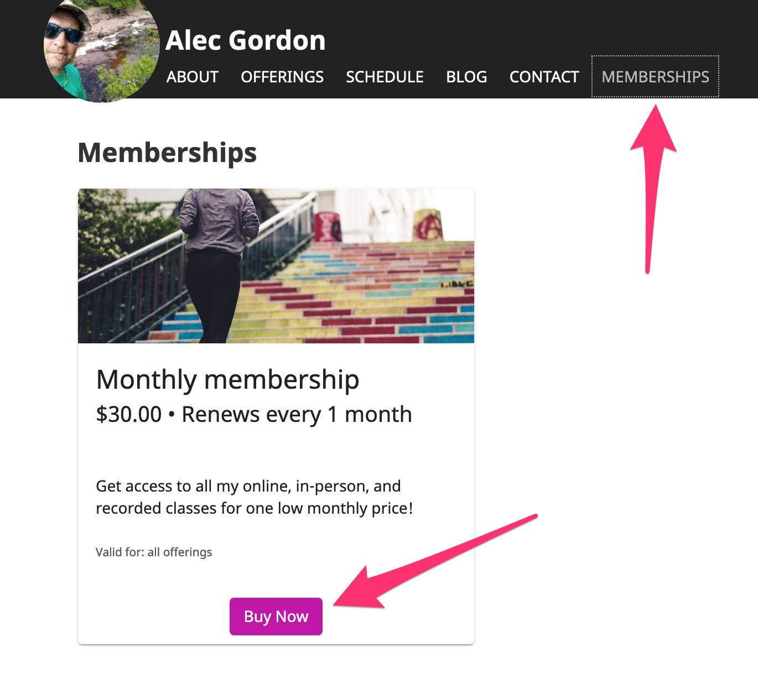Click the graffiti red bollard in photo
The width and height of the screenshot is (758, 700).
click(x=327, y=226)
